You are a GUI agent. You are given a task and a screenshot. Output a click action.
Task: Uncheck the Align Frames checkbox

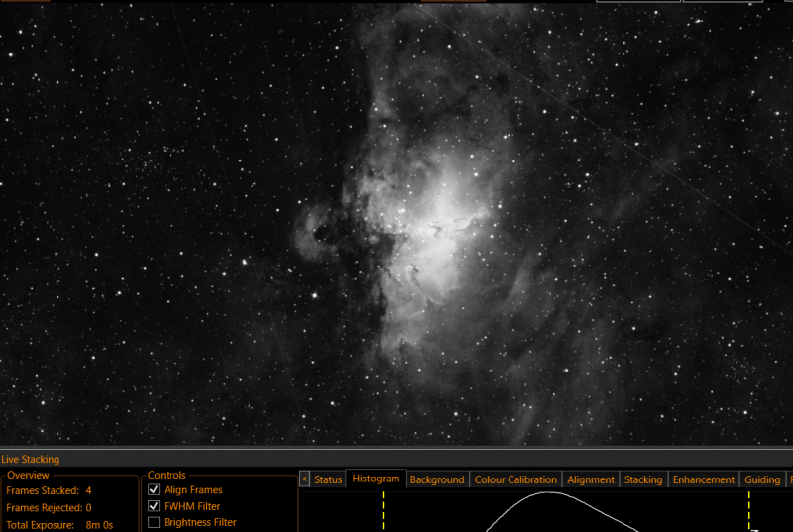tap(154, 489)
